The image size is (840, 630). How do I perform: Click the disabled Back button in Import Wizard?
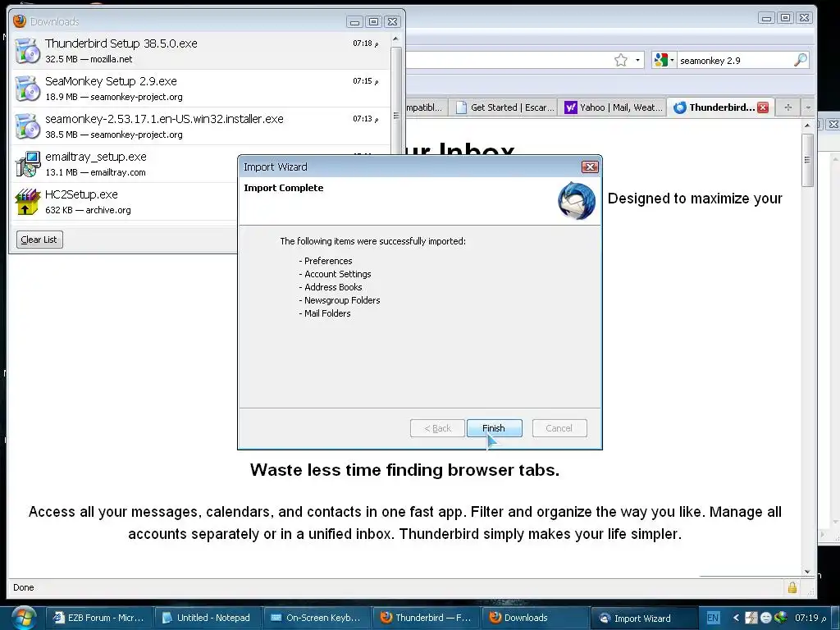point(437,428)
